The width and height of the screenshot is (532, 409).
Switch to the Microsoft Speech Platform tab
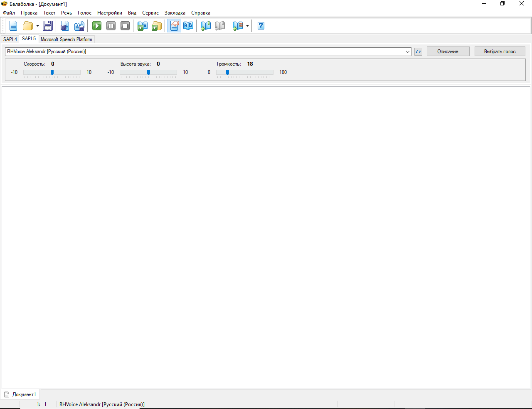66,39
